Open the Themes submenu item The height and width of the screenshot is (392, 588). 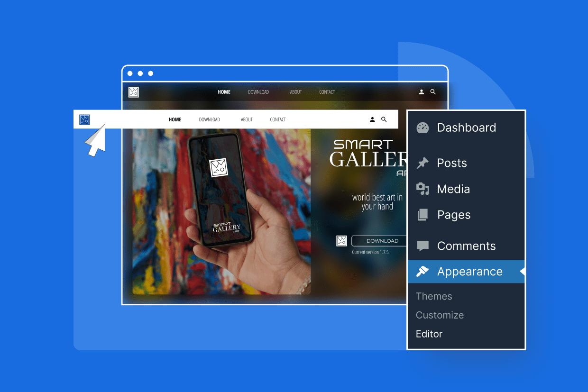tap(434, 296)
